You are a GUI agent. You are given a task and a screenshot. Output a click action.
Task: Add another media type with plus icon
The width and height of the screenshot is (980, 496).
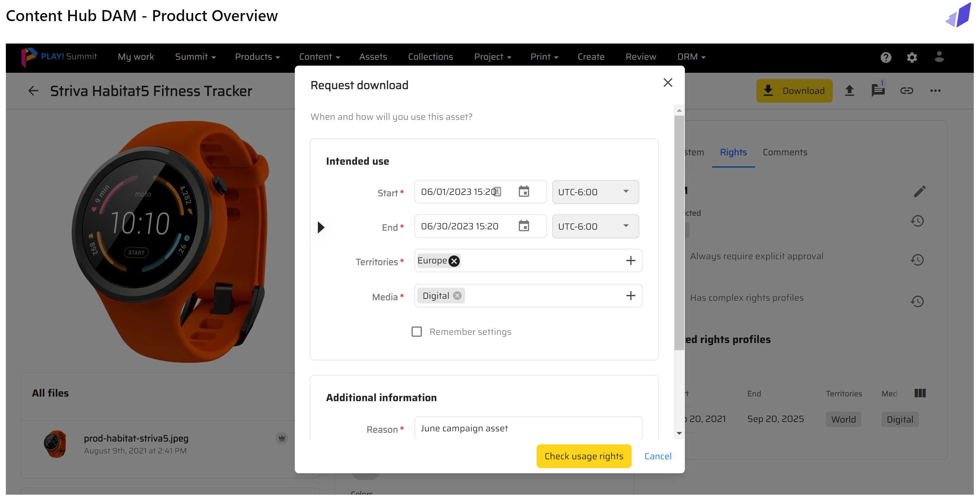tap(630, 296)
